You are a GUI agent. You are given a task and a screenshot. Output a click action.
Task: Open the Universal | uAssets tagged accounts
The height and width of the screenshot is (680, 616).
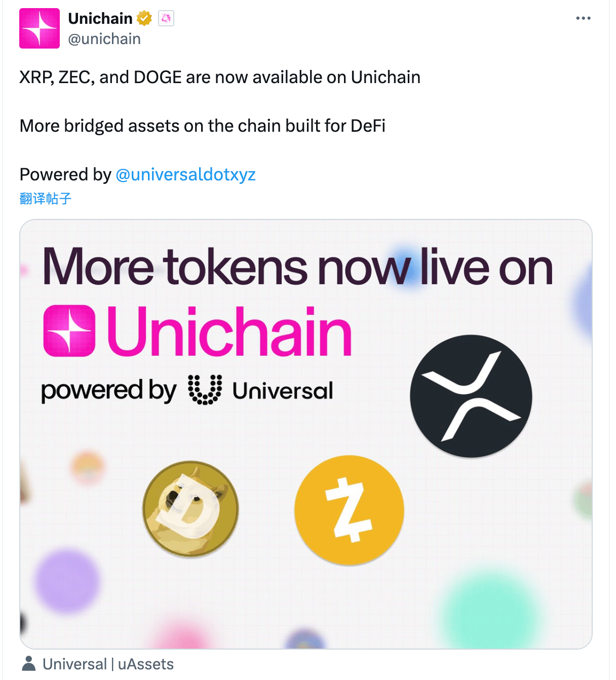(x=108, y=664)
